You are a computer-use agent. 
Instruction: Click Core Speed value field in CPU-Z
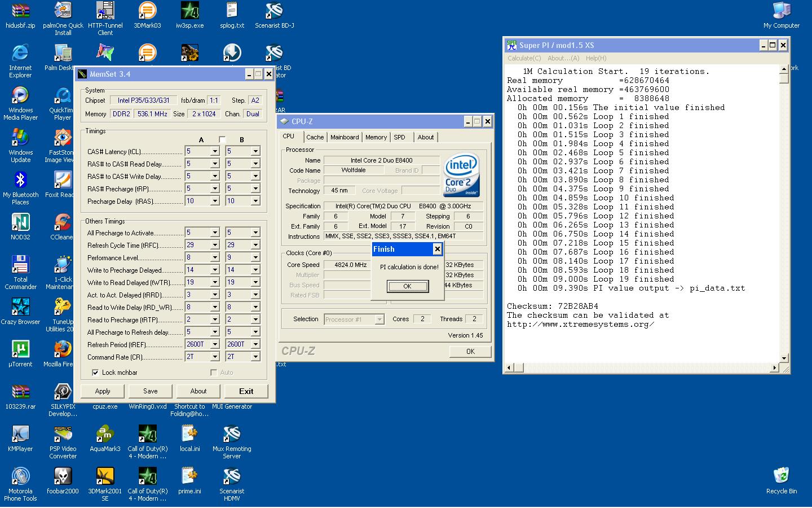[x=347, y=265]
